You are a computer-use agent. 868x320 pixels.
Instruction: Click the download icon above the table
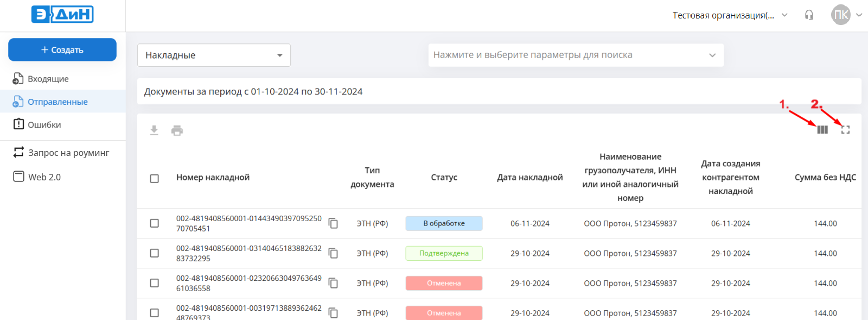154,130
